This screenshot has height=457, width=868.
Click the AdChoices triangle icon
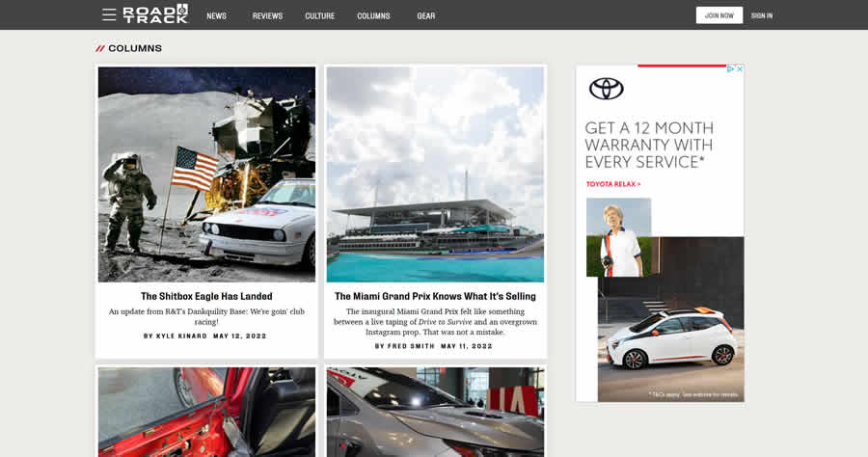point(730,69)
